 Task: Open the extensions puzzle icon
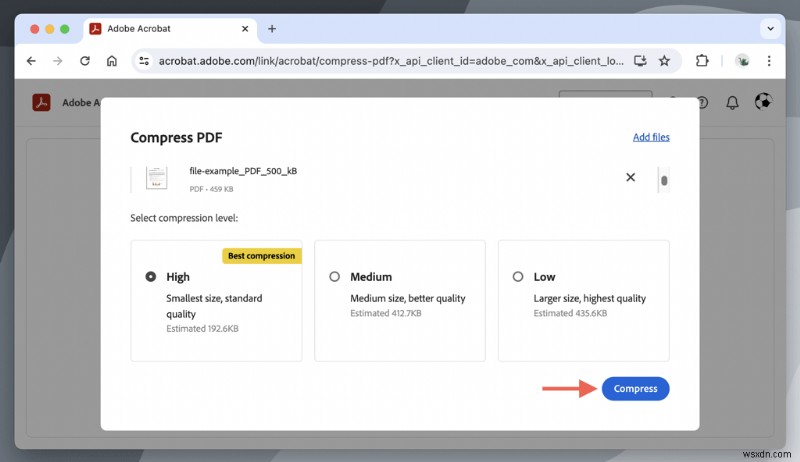[702, 61]
